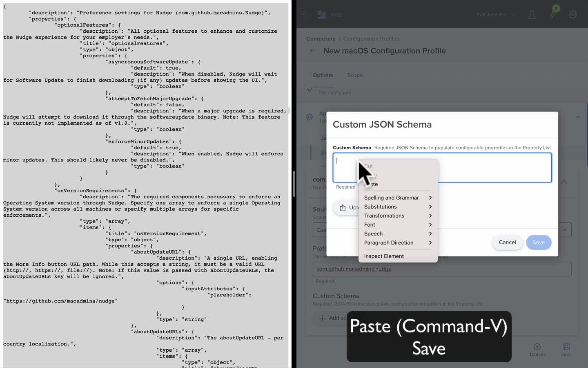This screenshot has width=588, height=368.
Task: Open the Jamf Pro hamburger navigation menu
Action: coord(304,14)
